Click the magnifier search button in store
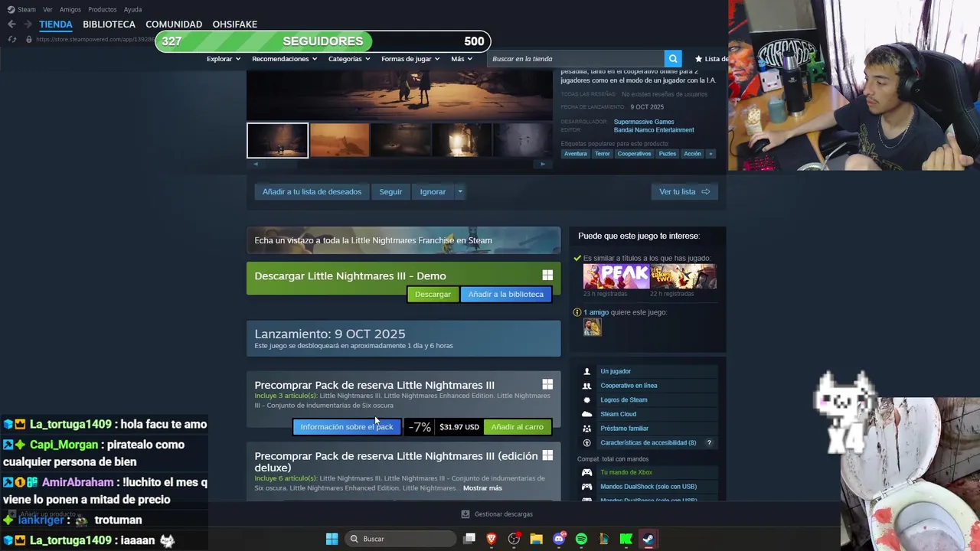Image resolution: width=980 pixels, height=551 pixels. (672, 59)
